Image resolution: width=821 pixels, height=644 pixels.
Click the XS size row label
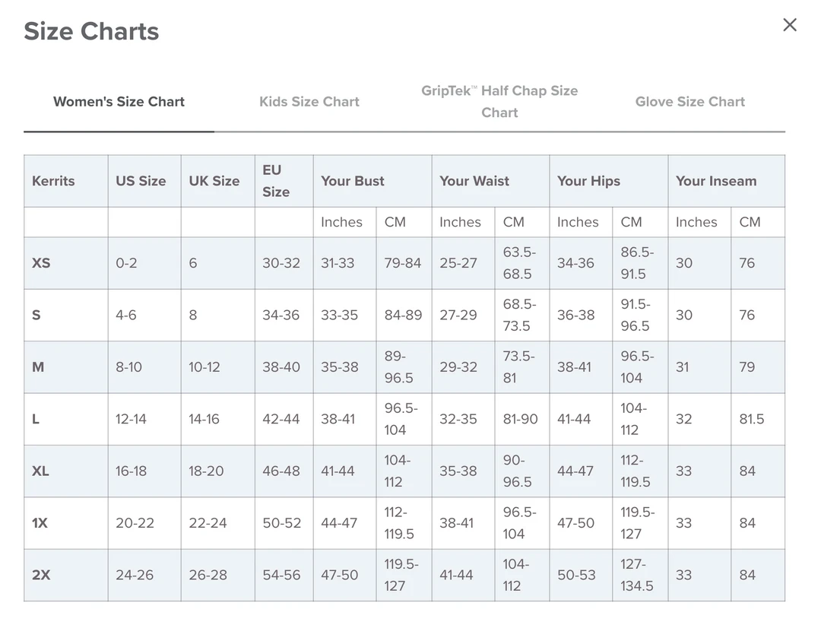(41, 263)
